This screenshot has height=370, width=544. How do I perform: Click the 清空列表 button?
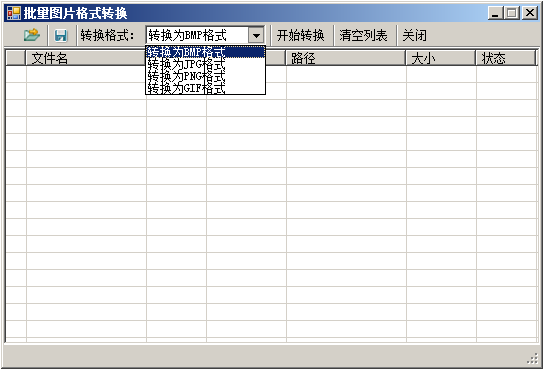pos(363,35)
